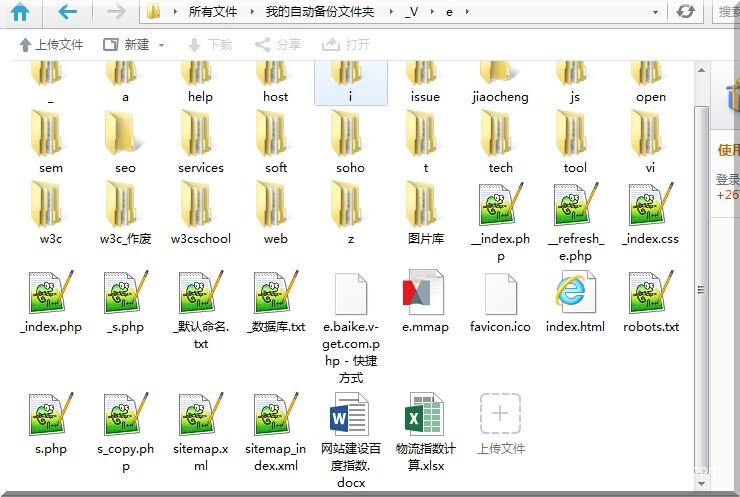Click the 上传文件 toolbar button
The image size is (740, 497).
[x=51, y=45]
